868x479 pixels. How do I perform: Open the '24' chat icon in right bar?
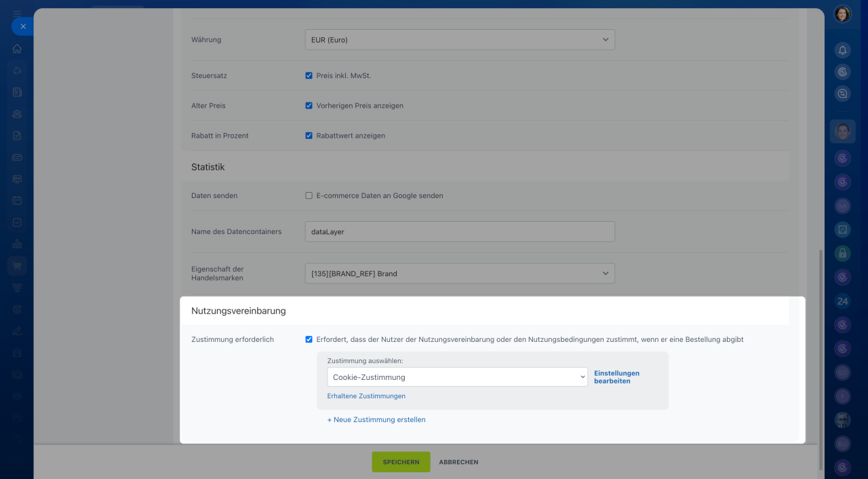tap(842, 301)
